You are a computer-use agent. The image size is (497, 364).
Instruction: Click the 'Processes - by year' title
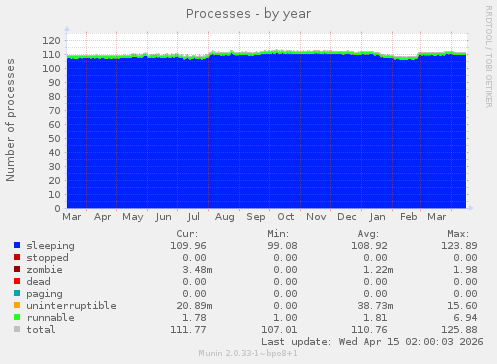(248, 14)
